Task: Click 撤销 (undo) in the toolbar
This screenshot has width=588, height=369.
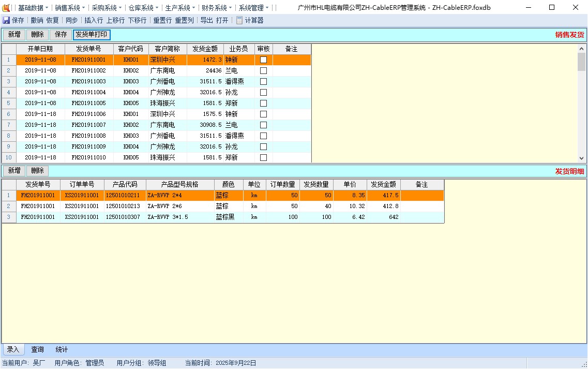Action: [37, 20]
